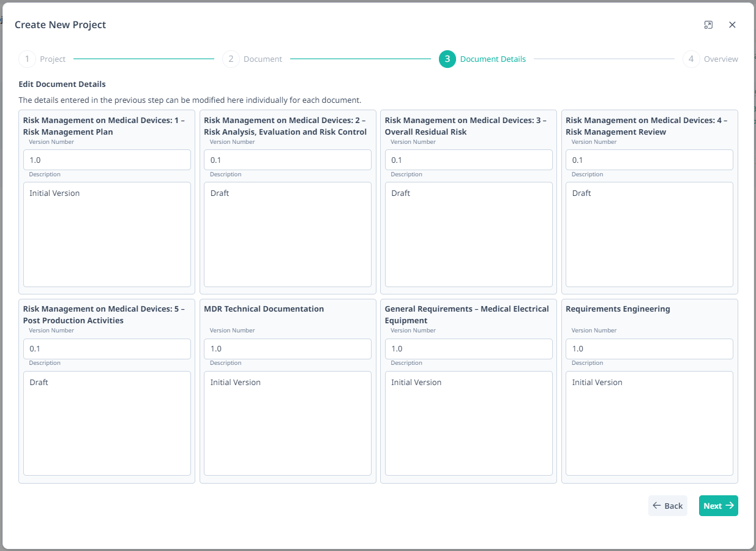756x551 pixels.
Task: Navigate to step 2 Document
Action: 231,59
